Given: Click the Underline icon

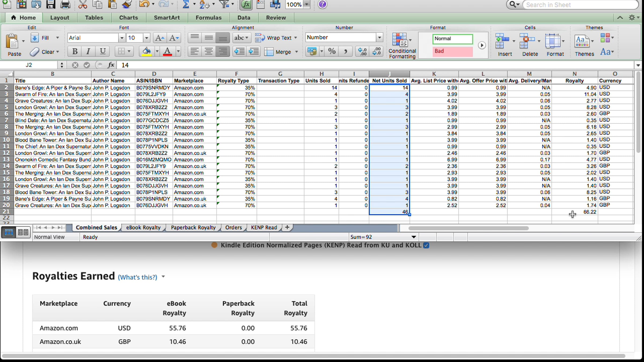Looking at the screenshot, I should point(103,51).
